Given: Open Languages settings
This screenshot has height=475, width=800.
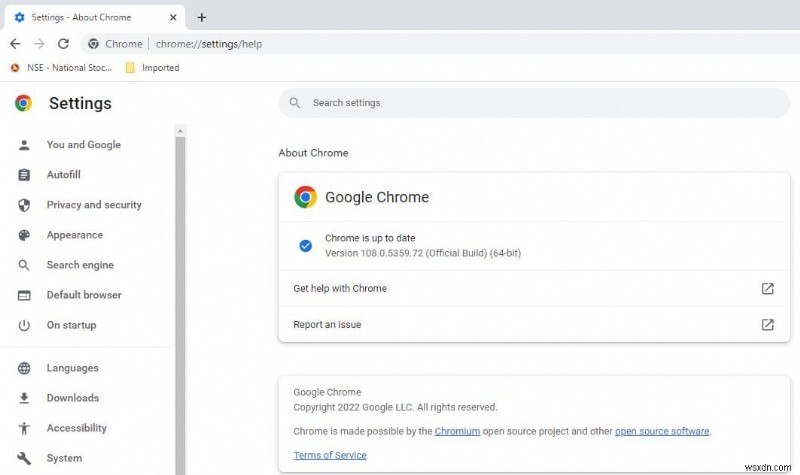Looking at the screenshot, I should coord(72,368).
